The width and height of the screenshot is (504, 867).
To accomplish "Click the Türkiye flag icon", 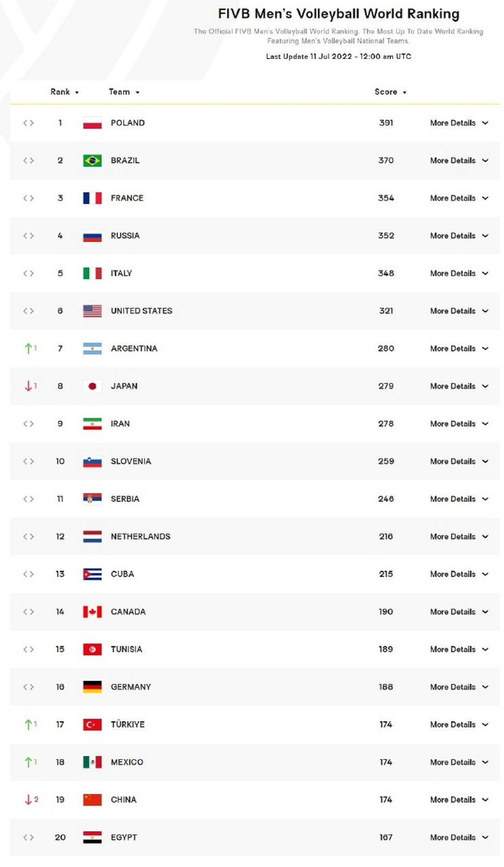I will 92,725.
